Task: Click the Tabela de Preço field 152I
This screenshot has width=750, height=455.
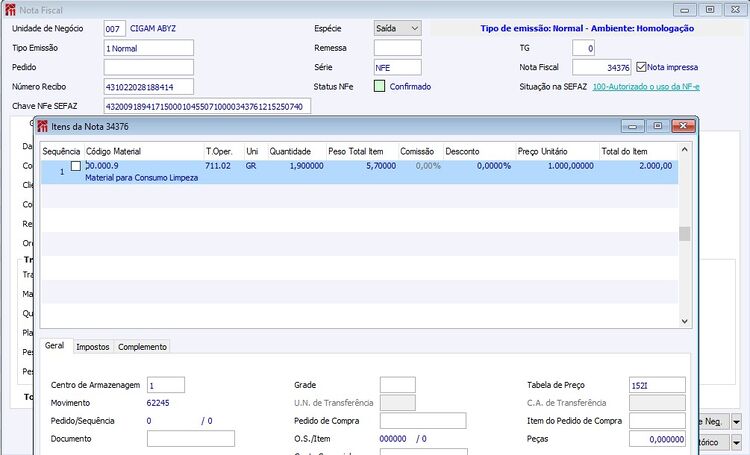Action: (x=657, y=385)
